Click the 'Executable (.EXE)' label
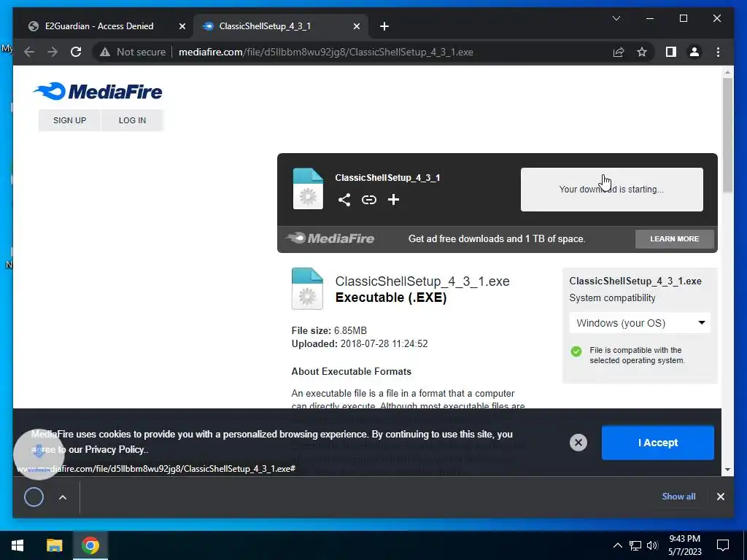 coord(391,297)
